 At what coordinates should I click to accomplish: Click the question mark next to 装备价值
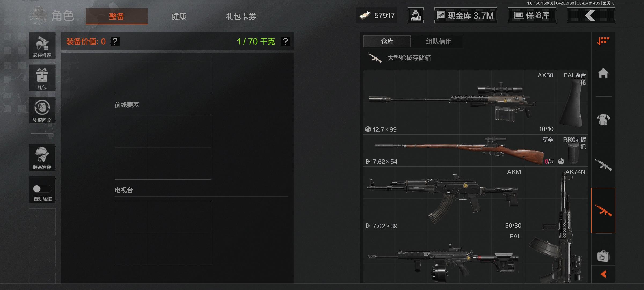115,41
